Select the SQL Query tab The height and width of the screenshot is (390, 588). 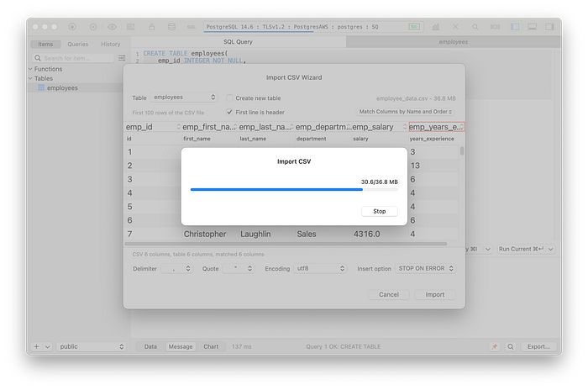pyautogui.click(x=238, y=42)
